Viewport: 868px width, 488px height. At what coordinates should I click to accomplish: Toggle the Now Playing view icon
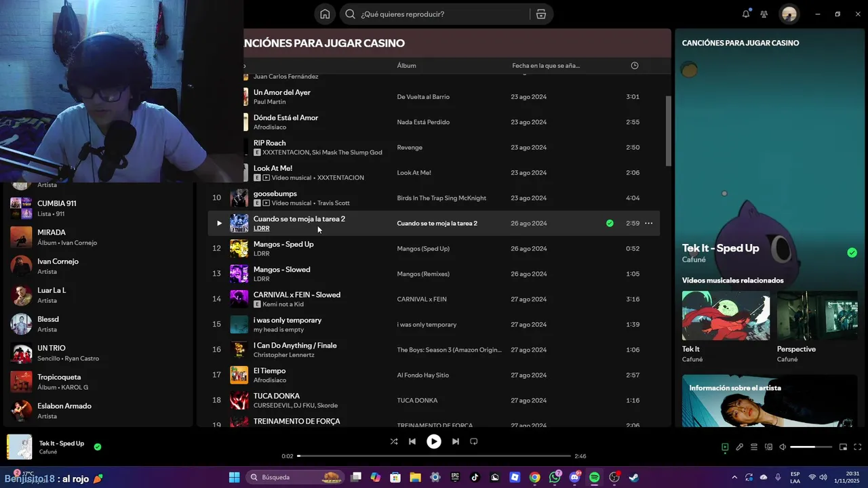coord(725,447)
